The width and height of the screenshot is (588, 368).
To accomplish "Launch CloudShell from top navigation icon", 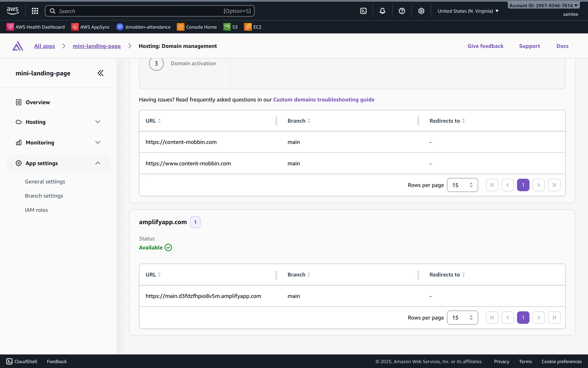I will coord(363,11).
